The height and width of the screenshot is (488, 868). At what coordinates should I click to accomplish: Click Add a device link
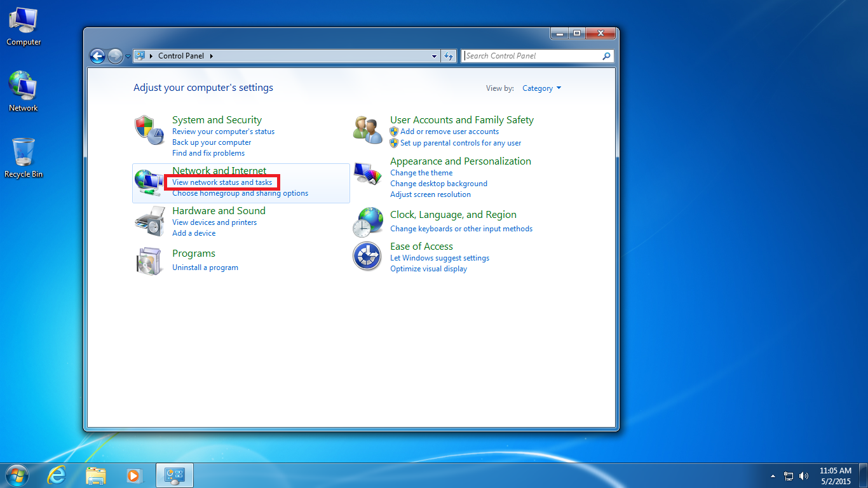pos(194,233)
